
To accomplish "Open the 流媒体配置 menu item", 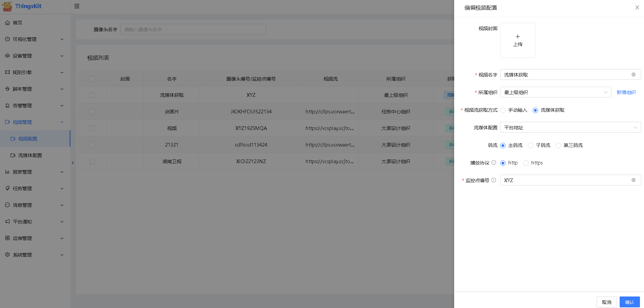I will pyautogui.click(x=35, y=155).
